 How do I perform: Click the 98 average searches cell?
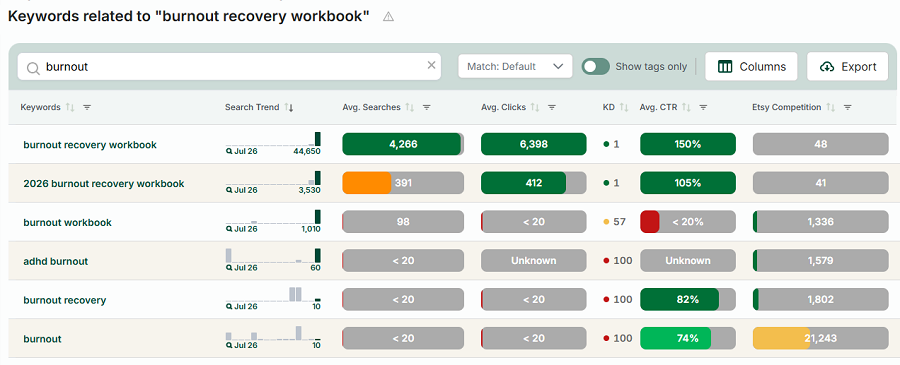pos(403,222)
